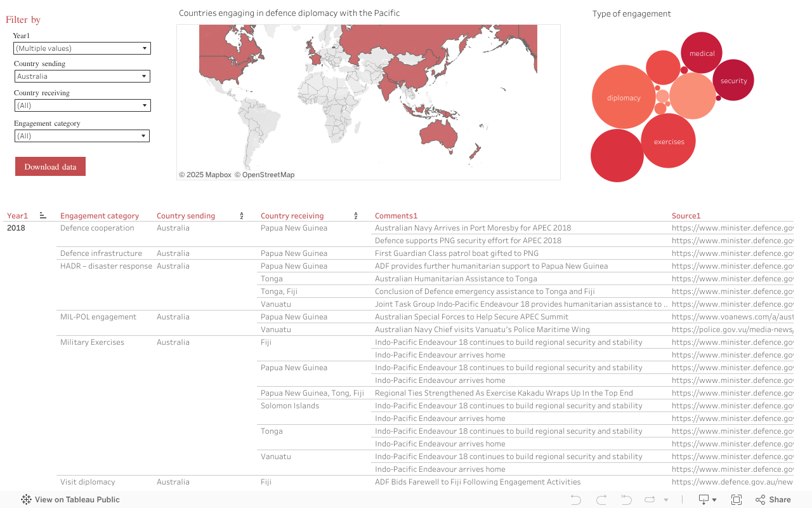The height and width of the screenshot is (508, 812).
Task: Toggle alphabetical sort on Country sending column
Action: point(241,215)
